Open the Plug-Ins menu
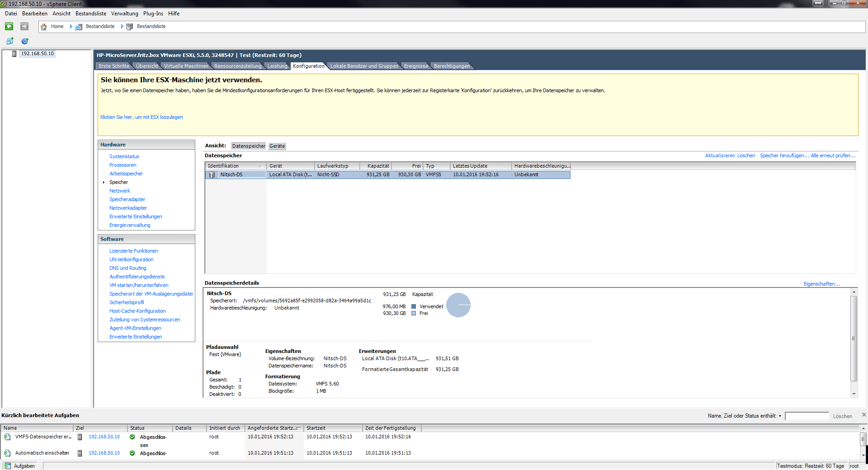868x470 pixels. click(153, 14)
